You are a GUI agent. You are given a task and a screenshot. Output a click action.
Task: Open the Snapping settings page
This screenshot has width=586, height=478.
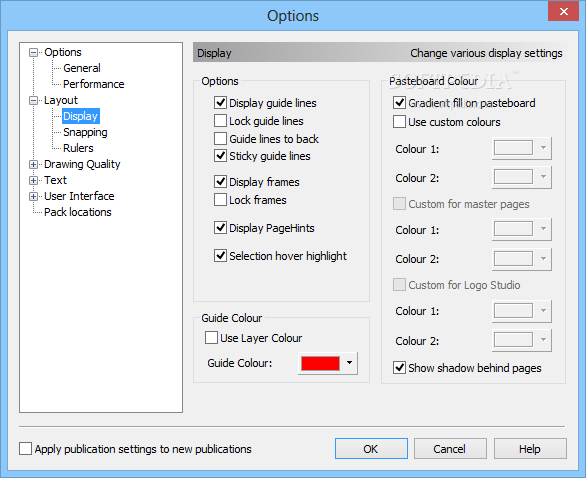coord(85,132)
